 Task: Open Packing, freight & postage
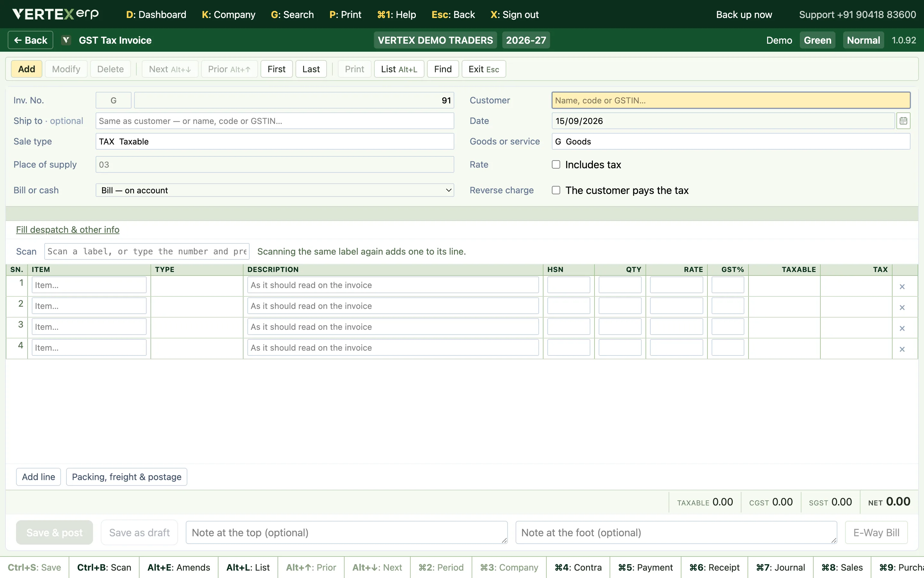pos(126,477)
